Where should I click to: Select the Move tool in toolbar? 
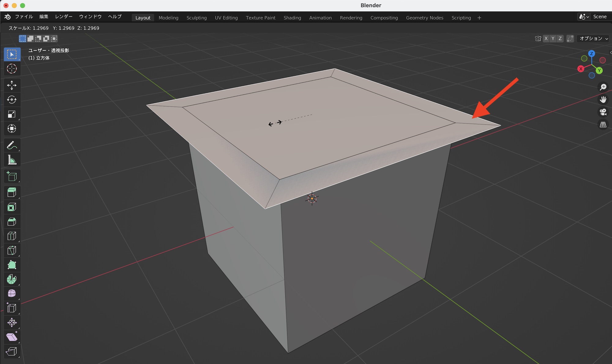click(x=12, y=85)
